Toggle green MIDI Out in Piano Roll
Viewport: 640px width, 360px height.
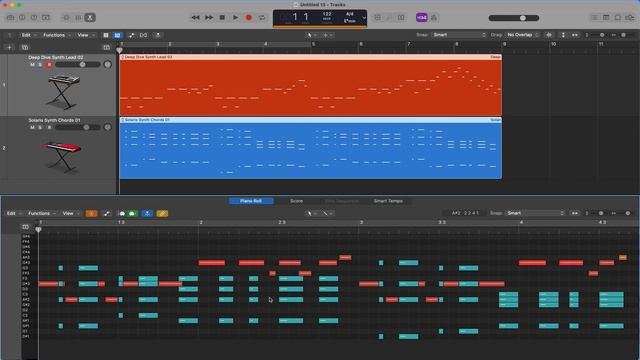[x=132, y=213]
